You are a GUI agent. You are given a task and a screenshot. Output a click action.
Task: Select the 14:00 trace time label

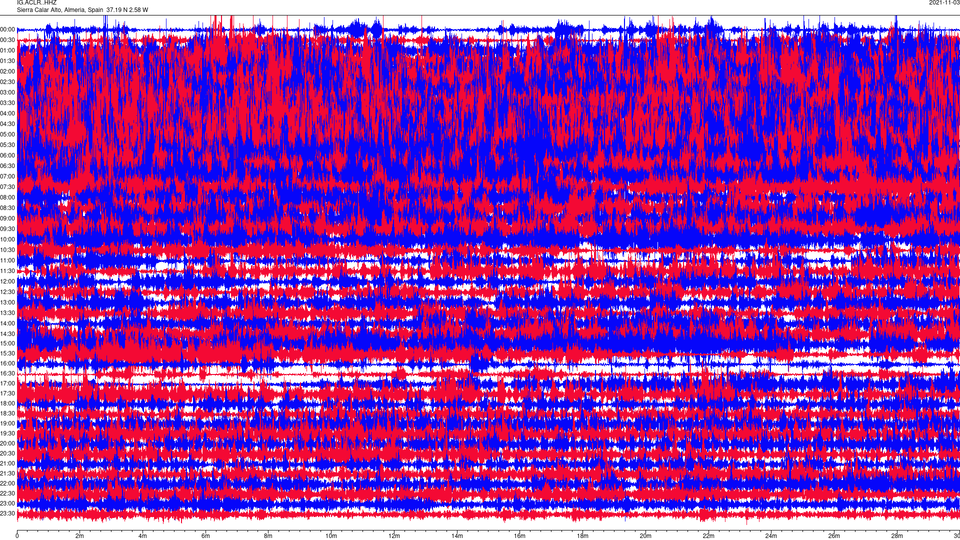[7, 323]
